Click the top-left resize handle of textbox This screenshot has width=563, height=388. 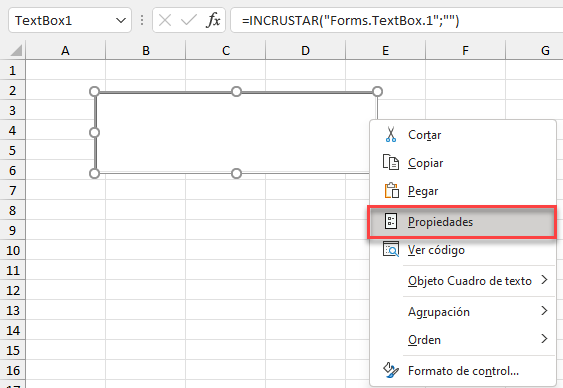(94, 92)
